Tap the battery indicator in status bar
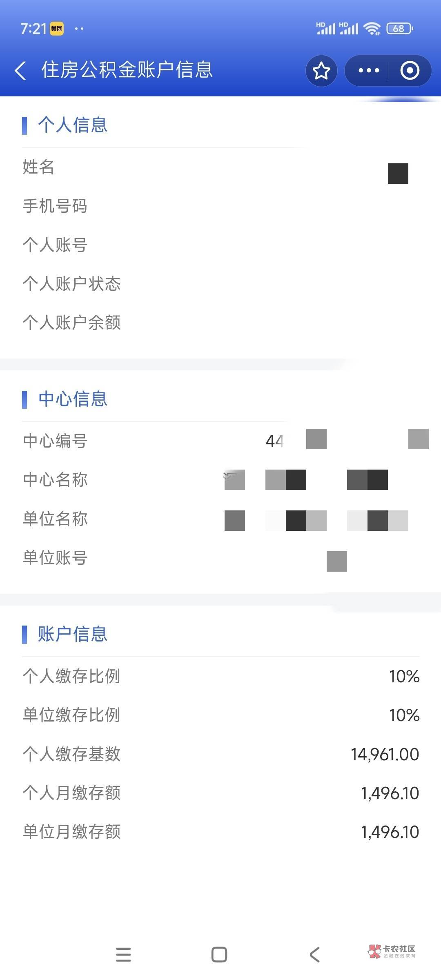441x980 pixels. 399,29
